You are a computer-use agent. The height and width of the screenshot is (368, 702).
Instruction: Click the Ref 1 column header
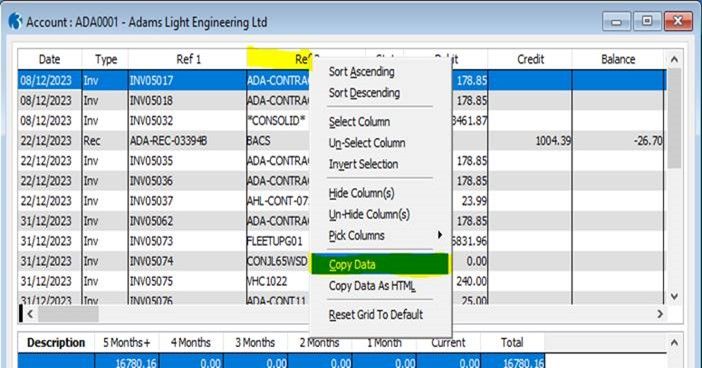188,60
